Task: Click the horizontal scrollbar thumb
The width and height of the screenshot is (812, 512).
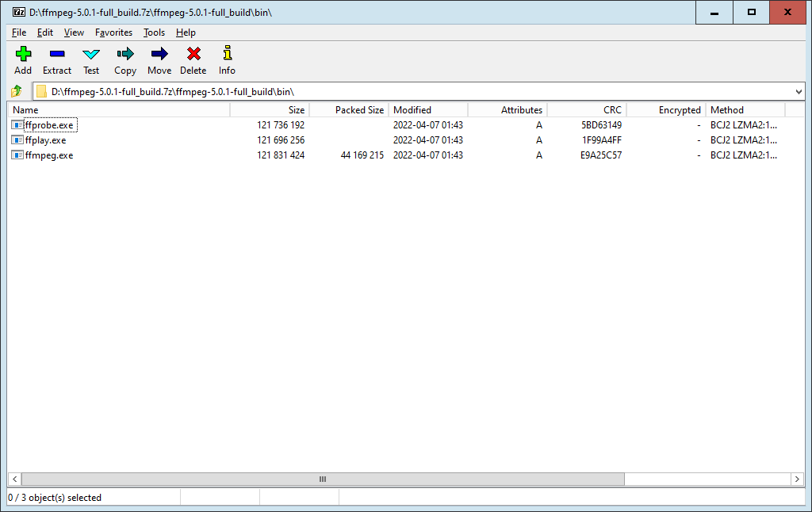Action: (x=323, y=479)
